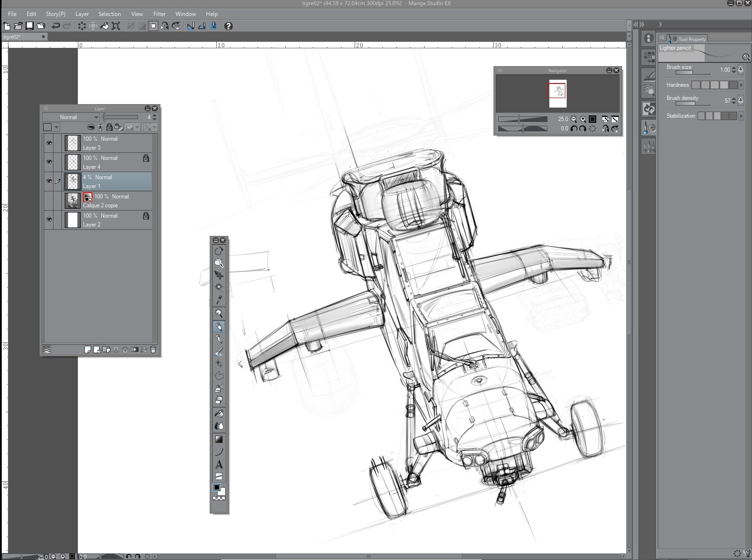Undo the last action in the toolbar
The image size is (752, 560).
coord(55,26)
